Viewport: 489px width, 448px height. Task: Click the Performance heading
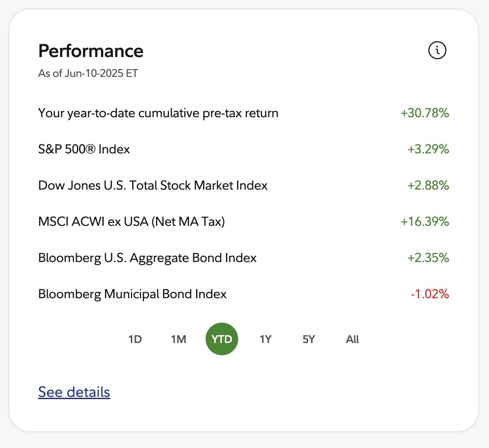(x=91, y=51)
